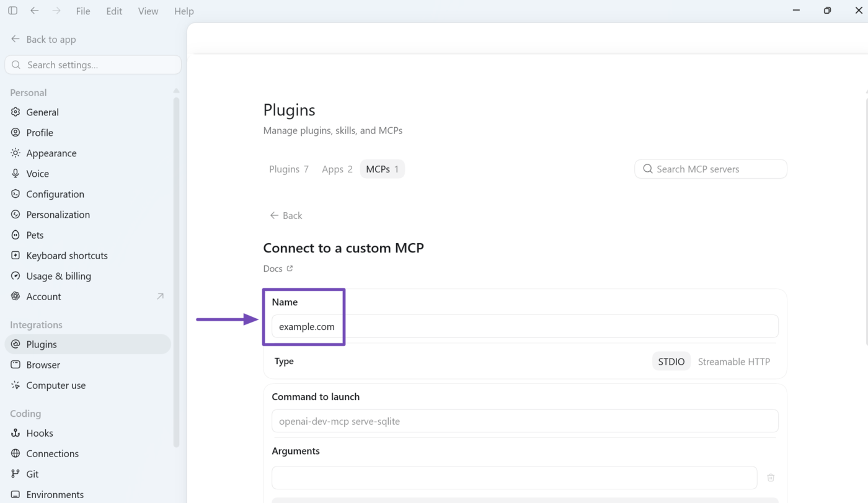This screenshot has width=868, height=503.
Task: Go back with the left arrow in title bar
Action: 35,11
